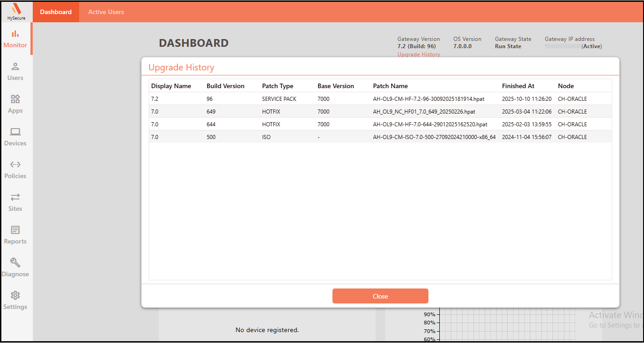Viewport: 644px width, 343px height.
Task: Click the HySecure logo
Action: [16, 11]
